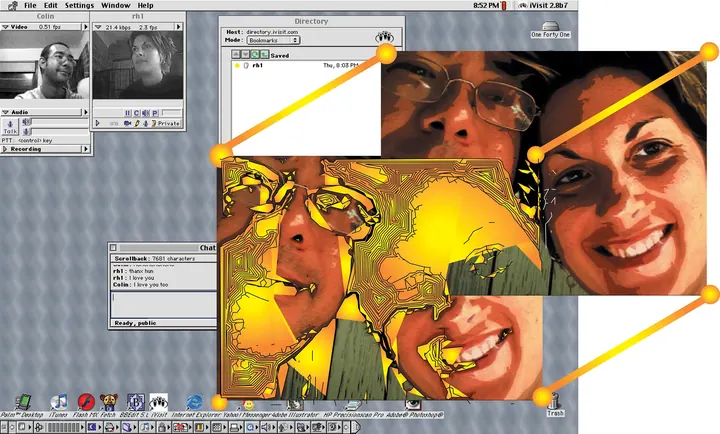Click the Chat window's close box

pos(113,248)
